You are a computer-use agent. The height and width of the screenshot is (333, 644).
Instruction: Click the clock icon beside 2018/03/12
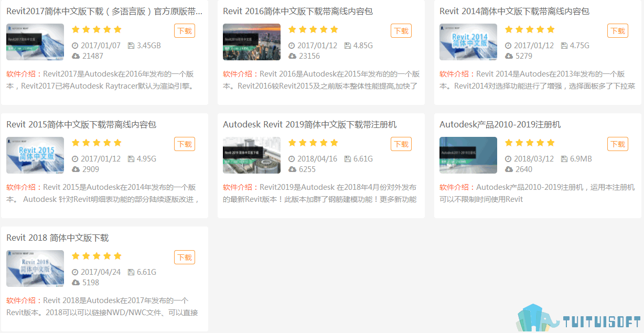(508, 159)
